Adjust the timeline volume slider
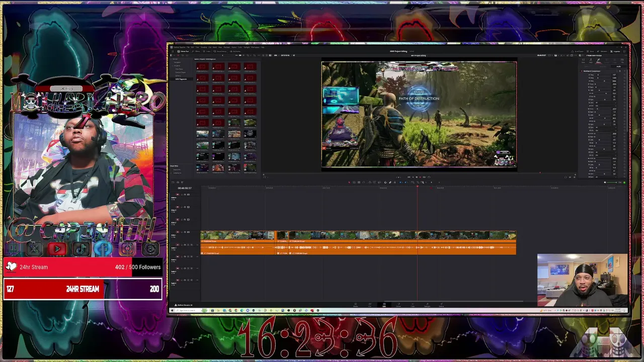644x362 pixels. point(612,183)
